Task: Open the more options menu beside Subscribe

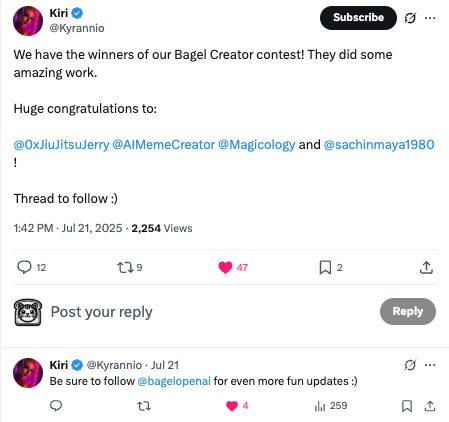Action: pos(430,18)
